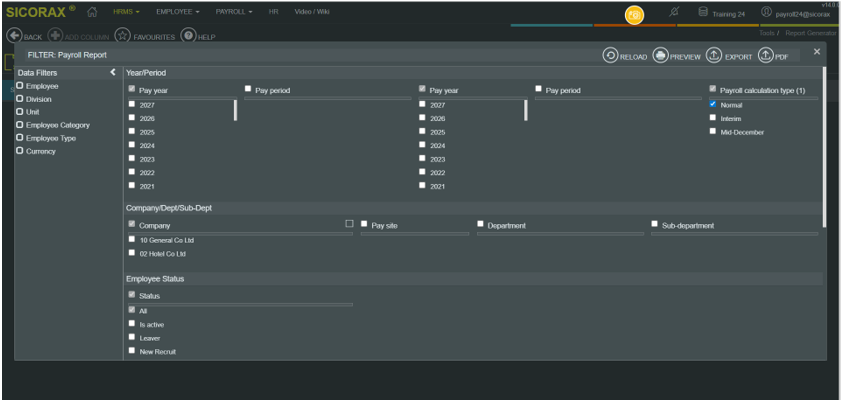Viewport: 841px width, 401px height.
Task: Check the Sub-department checkbox
Action: [655, 224]
